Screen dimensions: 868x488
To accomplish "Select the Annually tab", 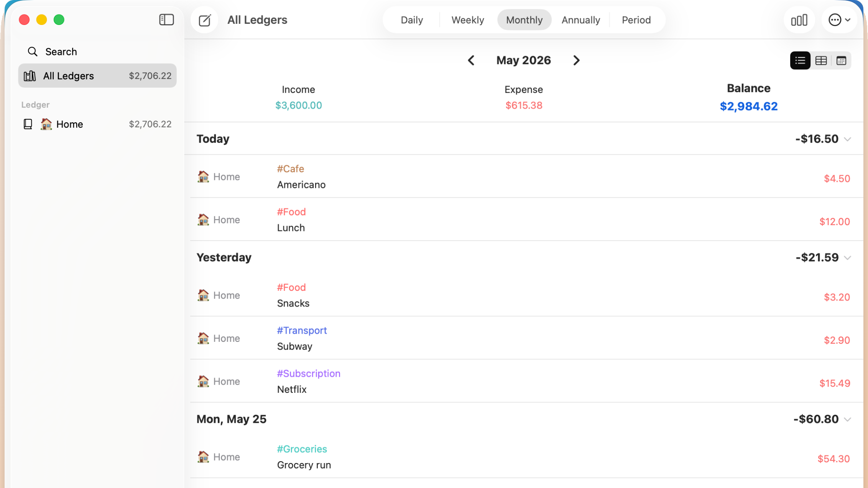I will pyautogui.click(x=580, y=20).
